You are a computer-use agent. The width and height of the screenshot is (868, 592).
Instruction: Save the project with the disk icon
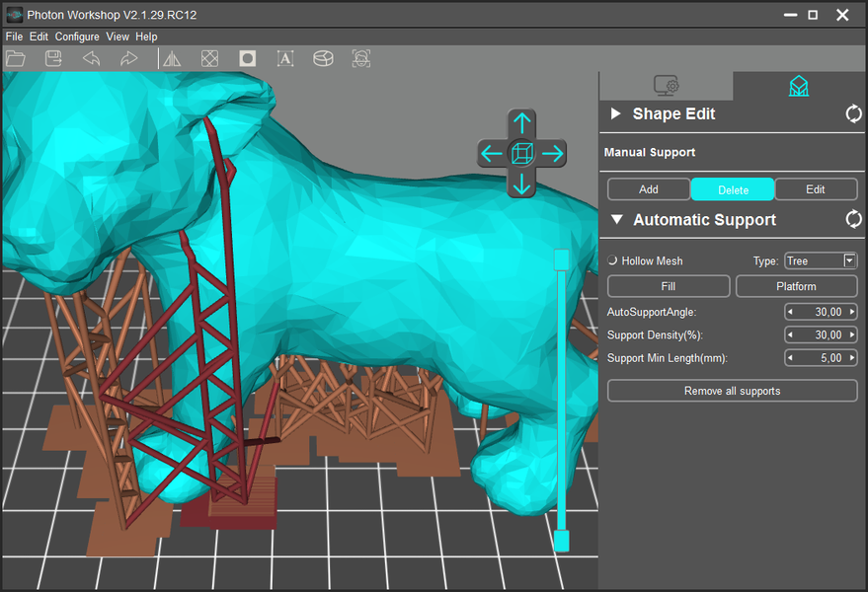pos(53,58)
